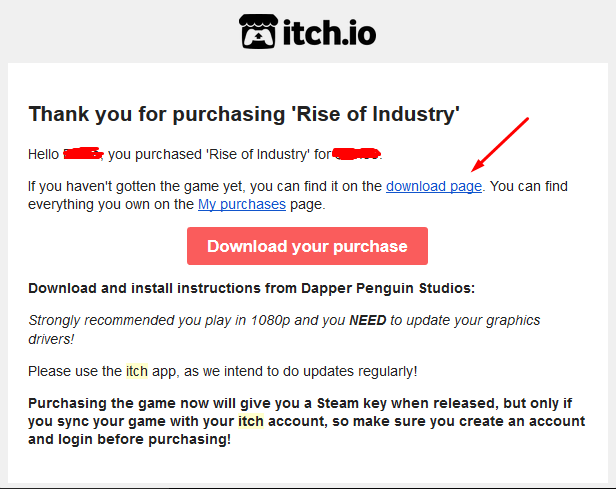Image resolution: width=616 pixels, height=489 pixels.
Task: Click the bold word 'NEED' in italics line
Action: coord(368,320)
